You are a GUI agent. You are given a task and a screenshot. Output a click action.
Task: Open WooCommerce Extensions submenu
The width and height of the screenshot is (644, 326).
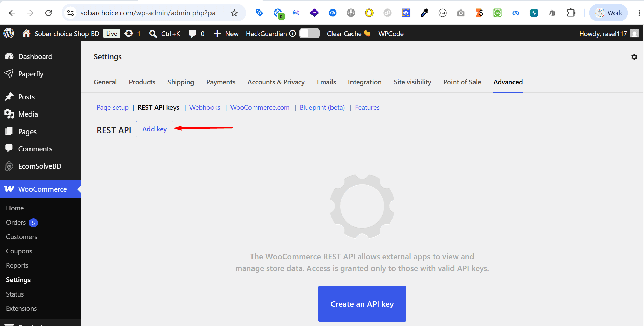21,308
